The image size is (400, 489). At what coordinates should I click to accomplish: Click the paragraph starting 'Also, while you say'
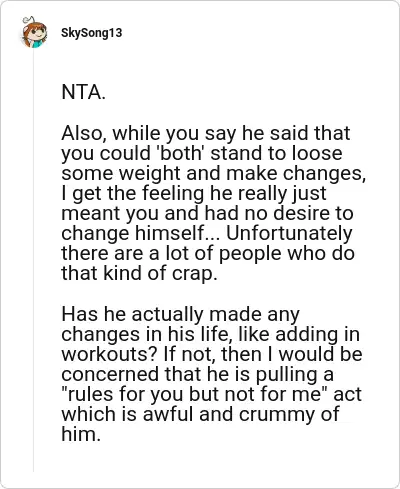[x=213, y=203]
